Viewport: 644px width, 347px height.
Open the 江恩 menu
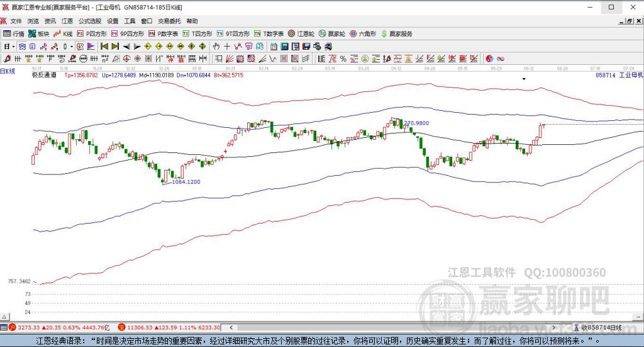click(67, 21)
